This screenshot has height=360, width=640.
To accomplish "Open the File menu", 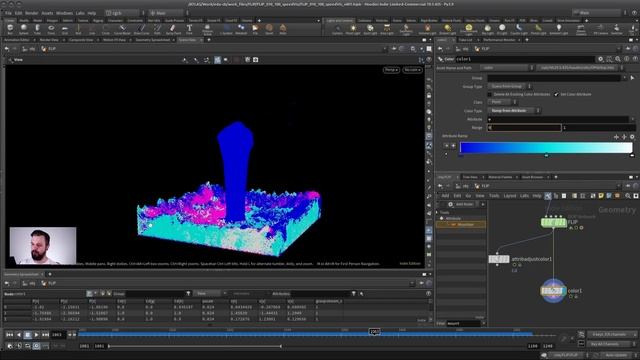I will click(x=8, y=13).
